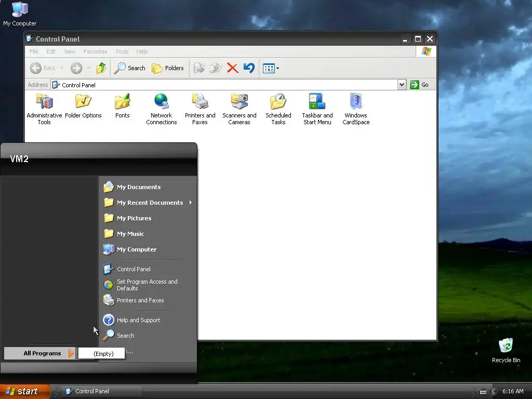Viewport: 532px width, 399px height.
Task: Open Control Panel from Start menu
Action: 148,269
